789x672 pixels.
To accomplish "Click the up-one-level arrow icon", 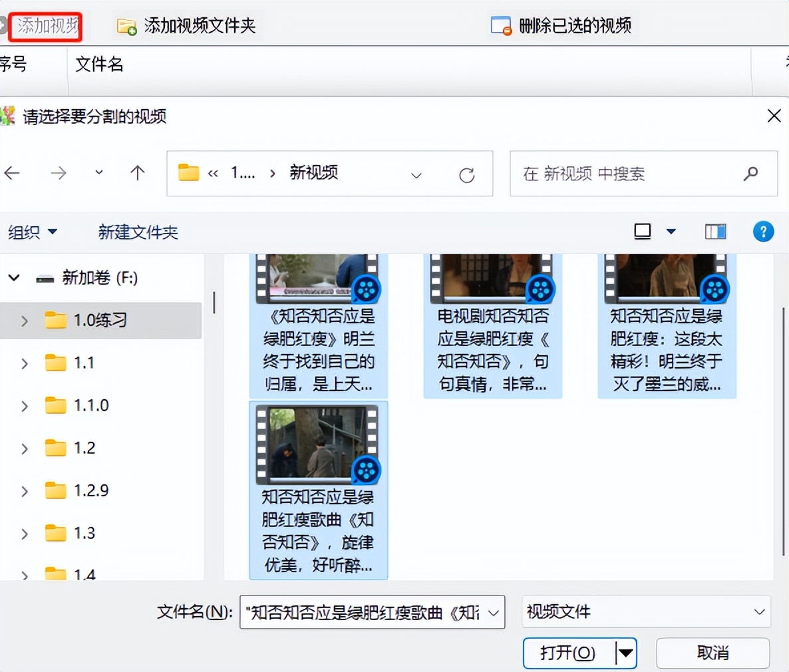I will click(136, 173).
